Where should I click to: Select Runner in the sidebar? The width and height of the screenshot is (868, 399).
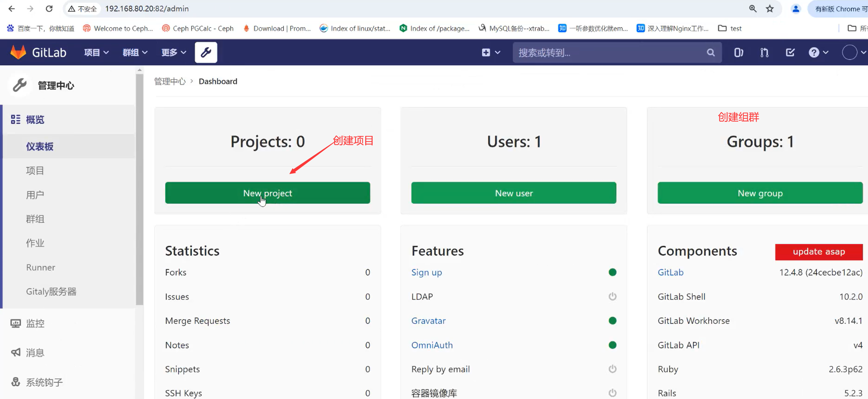(41, 267)
